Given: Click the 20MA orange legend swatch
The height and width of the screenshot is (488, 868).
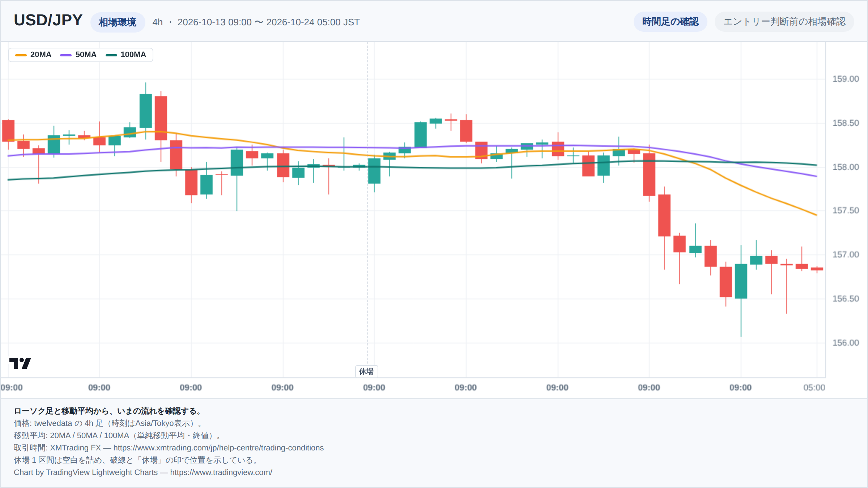Looking at the screenshot, I should (x=21, y=55).
